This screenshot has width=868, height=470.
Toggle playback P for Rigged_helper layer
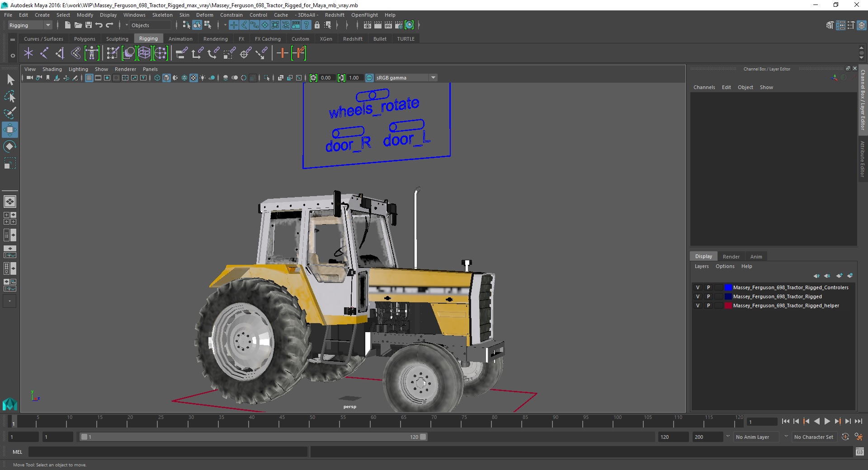[708, 305]
